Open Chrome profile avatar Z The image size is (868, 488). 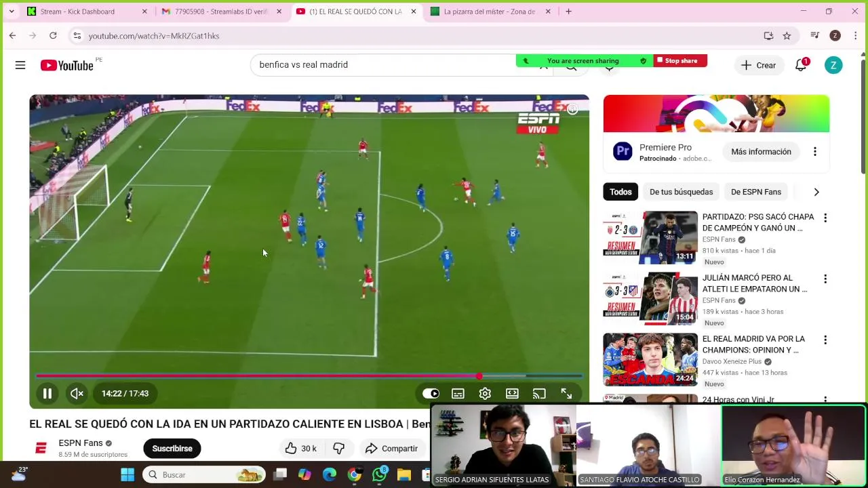point(835,36)
